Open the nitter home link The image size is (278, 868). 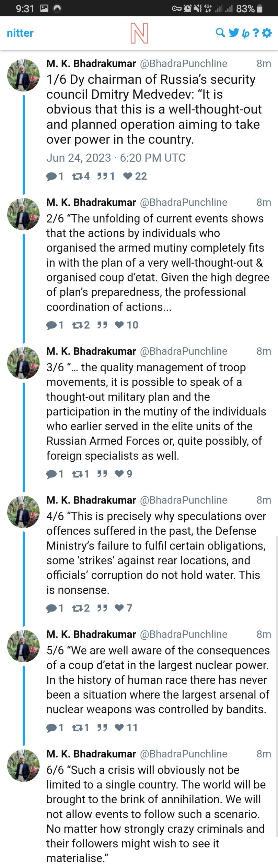20,33
